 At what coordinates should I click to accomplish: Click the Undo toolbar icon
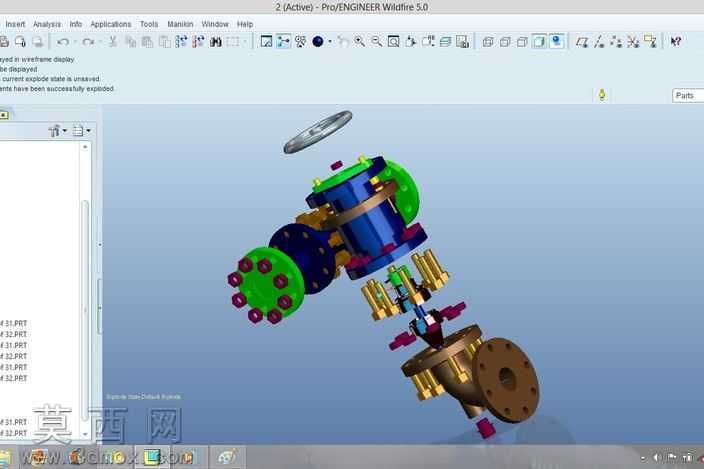(x=62, y=42)
